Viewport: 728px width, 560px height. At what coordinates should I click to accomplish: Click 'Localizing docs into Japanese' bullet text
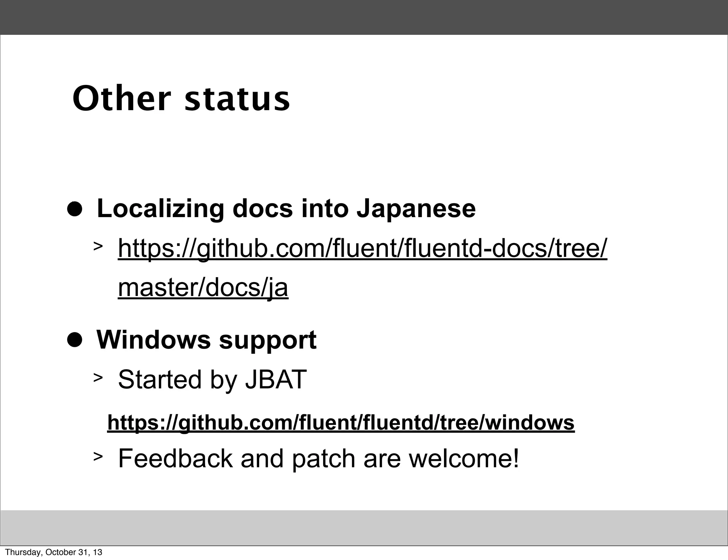tap(286, 209)
